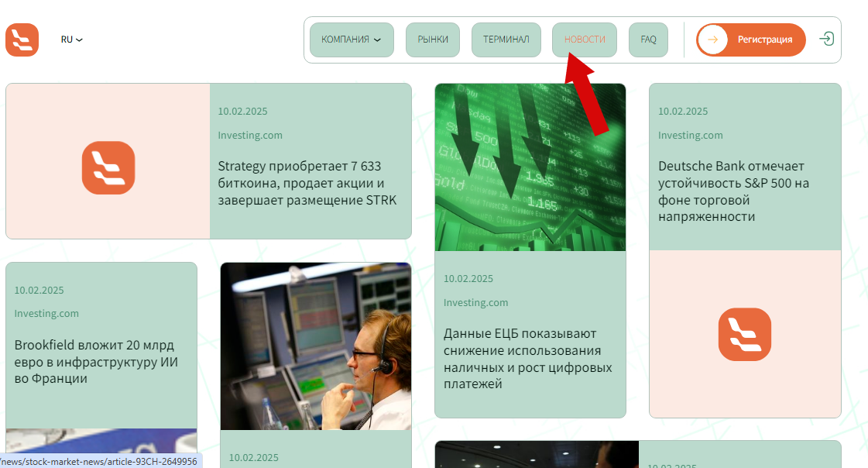Select the НОВОСТИ menu item

(x=585, y=40)
